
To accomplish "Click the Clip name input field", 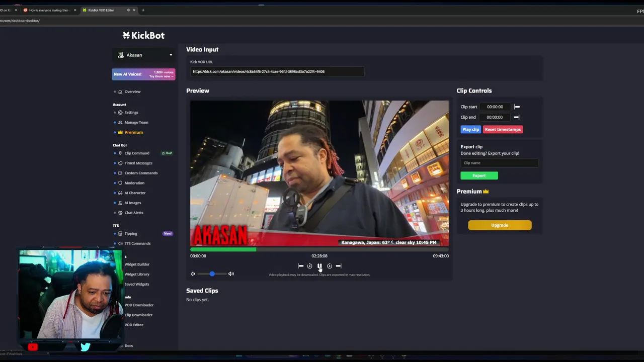I will (x=499, y=163).
